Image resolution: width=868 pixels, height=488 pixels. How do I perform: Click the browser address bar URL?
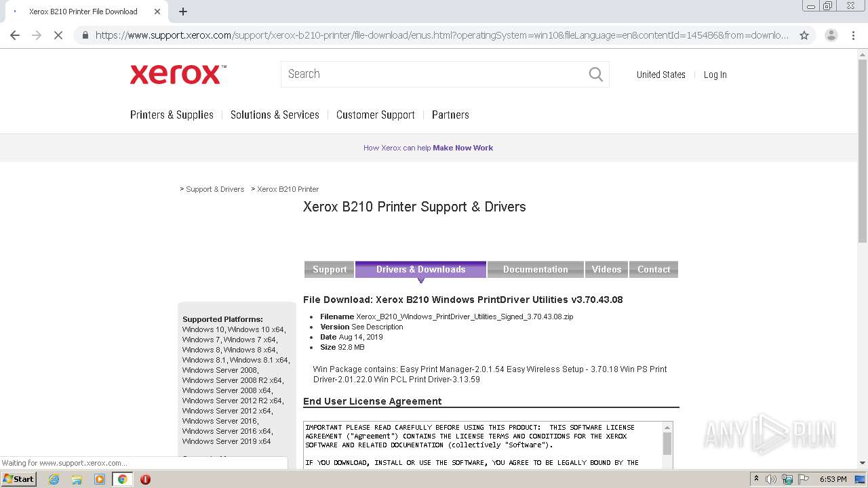(x=441, y=35)
